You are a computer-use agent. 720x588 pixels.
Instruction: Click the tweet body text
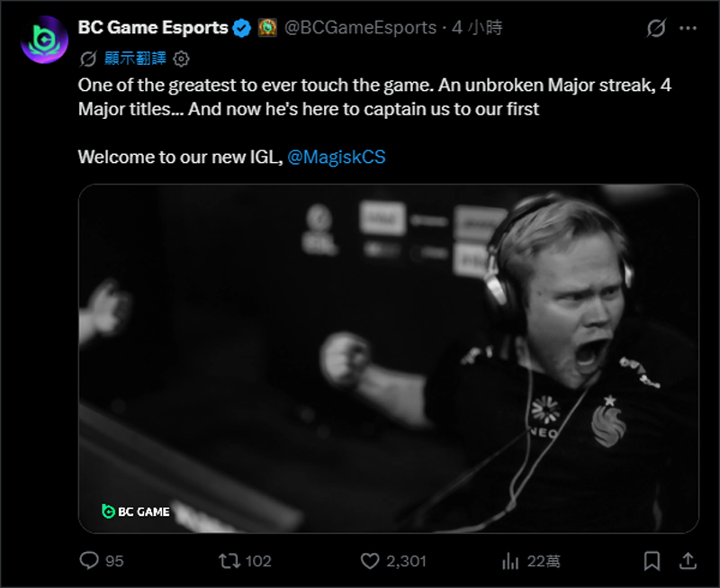[374, 121]
